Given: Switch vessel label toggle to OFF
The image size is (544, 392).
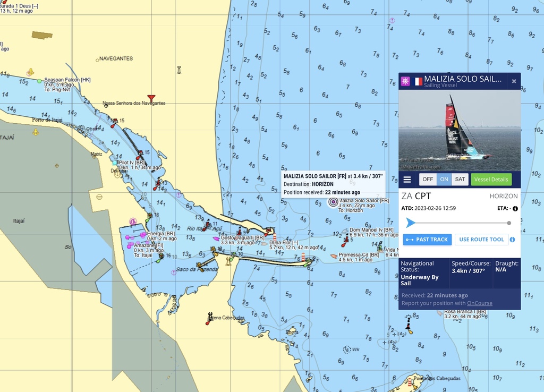Looking at the screenshot, I should [428, 180].
